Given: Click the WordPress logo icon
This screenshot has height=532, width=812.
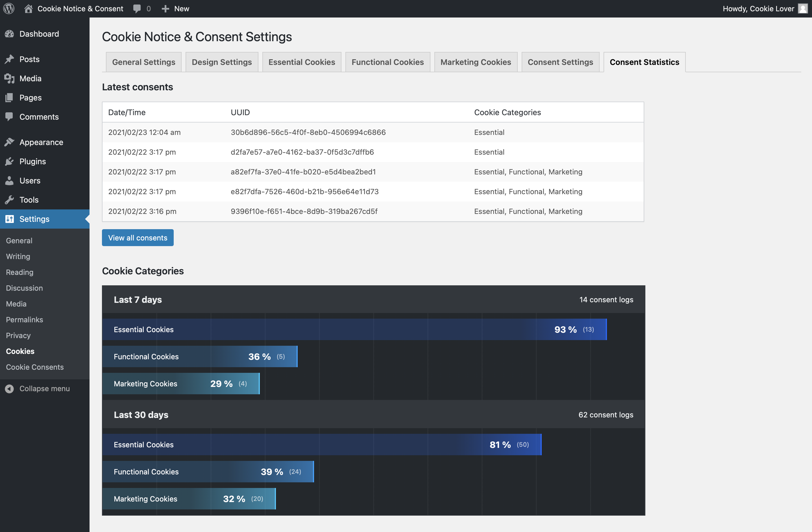Looking at the screenshot, I should click(9, 8).
